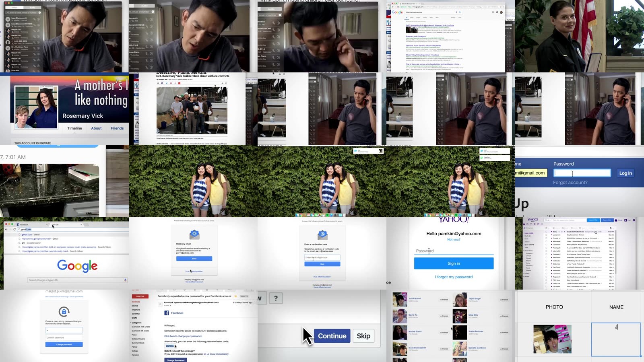Tick checkbox for Weekly Digest: May Flowers email
The height and width of the screenshot is (362, 644).
click(x=546, y=245)
